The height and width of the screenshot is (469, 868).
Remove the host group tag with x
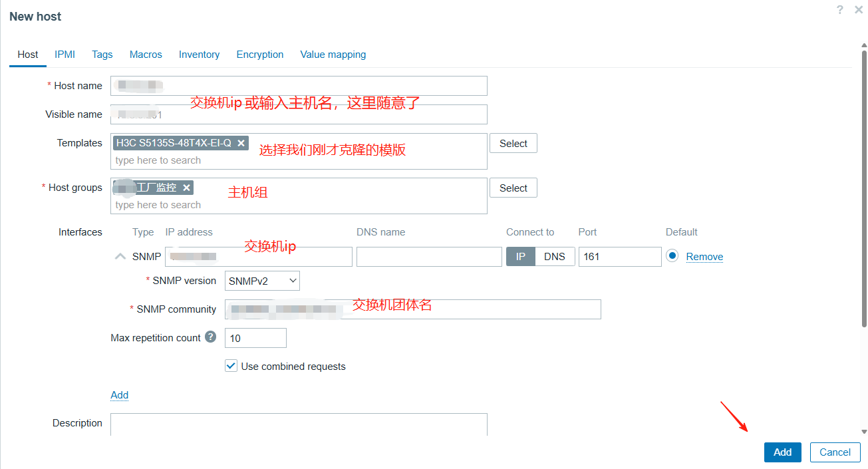187,188
